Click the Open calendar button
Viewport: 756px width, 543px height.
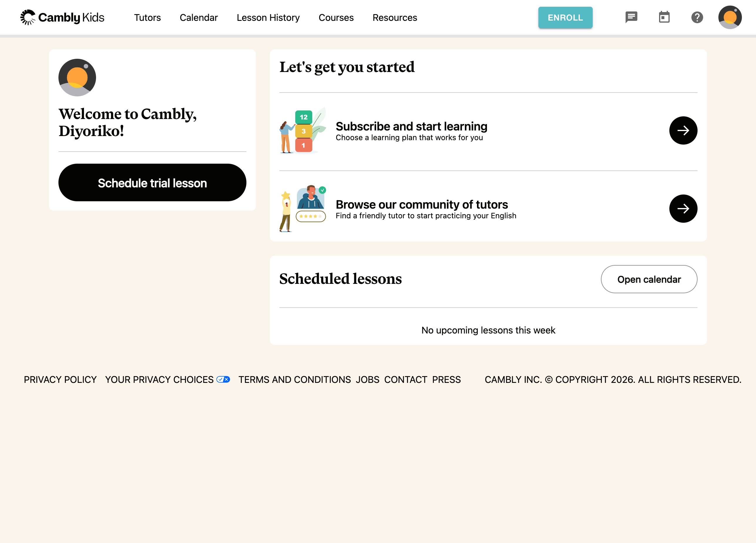coord(649,279)
